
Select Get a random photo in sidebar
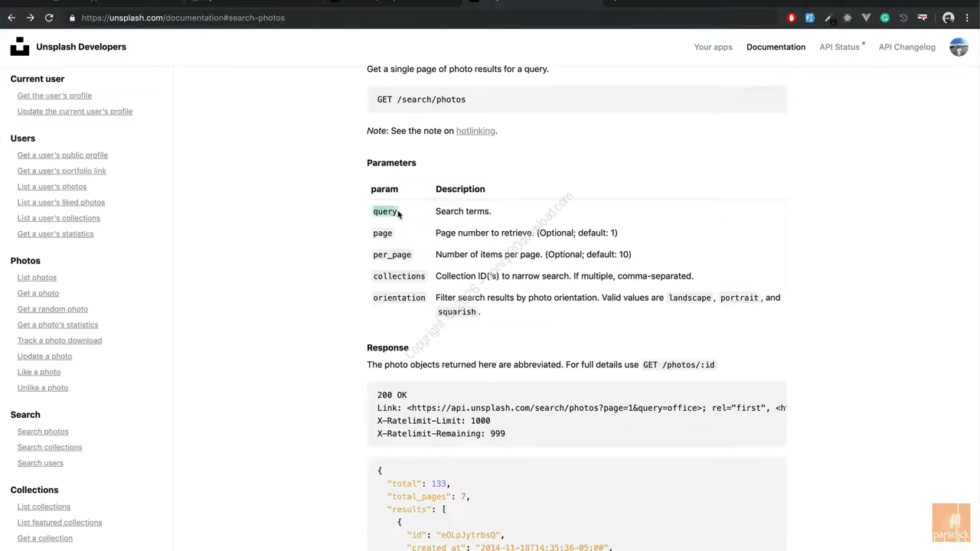(x=53, y=309)
